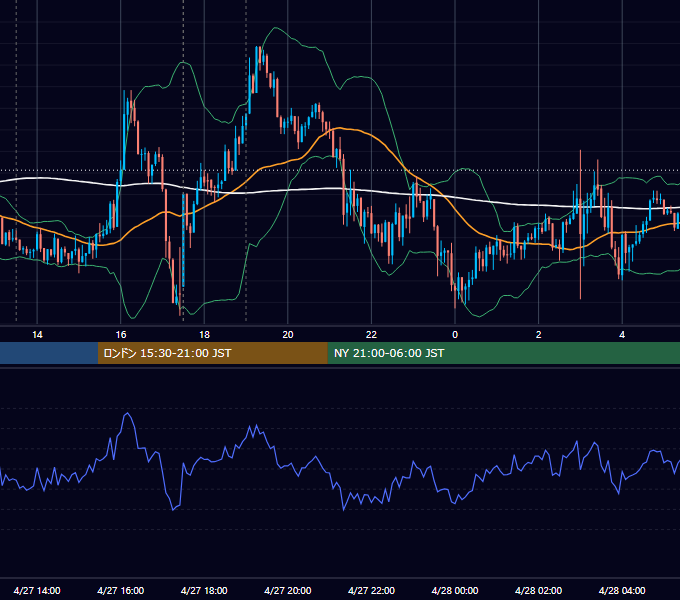Click the '16' hour label on chart axis
Image resolution: width=680 pixels, height=600 pixels.
point(121,335)
